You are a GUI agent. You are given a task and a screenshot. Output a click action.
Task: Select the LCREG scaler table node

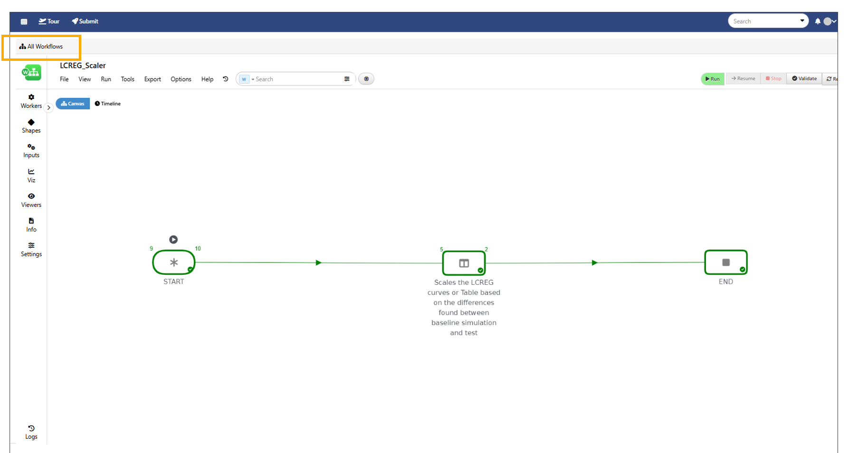click(x=464, y=263)
